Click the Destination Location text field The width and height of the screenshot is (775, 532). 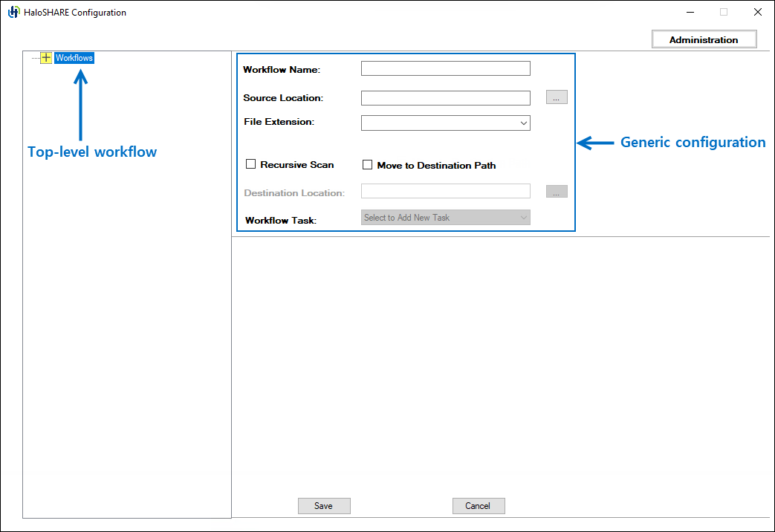pos(445,191)
